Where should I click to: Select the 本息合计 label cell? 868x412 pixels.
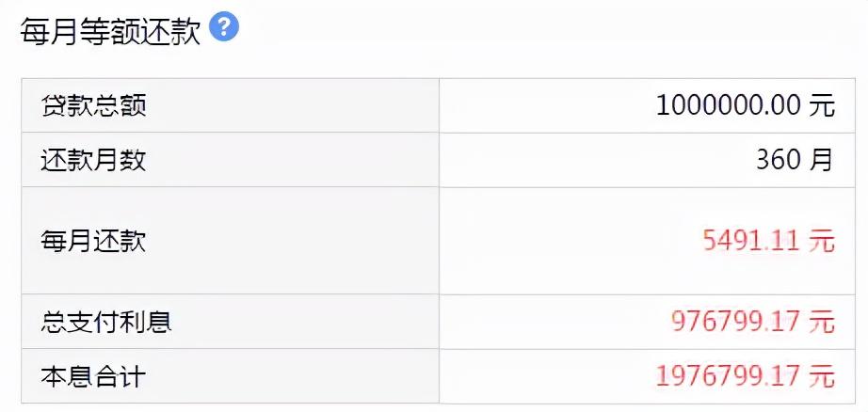(94, 377)
